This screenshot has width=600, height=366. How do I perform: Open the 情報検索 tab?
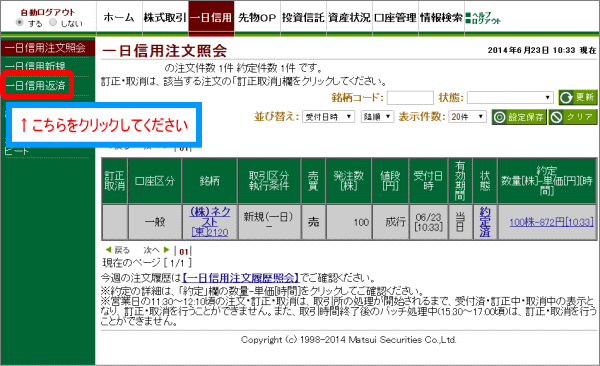[441, 18]
